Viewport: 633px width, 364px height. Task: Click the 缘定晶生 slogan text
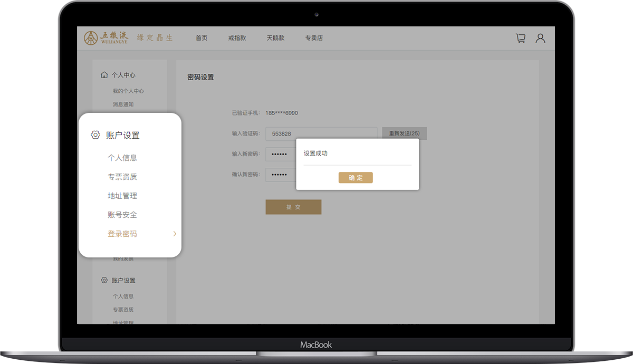click(x=155, y=38)
